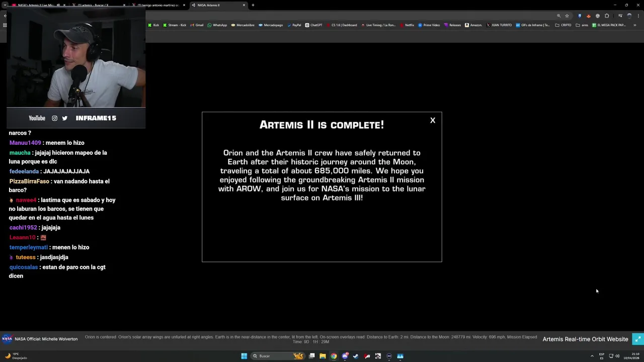Open clock and date 21:10 panel
Viewport: 644px width, 362px height.
click(x=632, y=356)
